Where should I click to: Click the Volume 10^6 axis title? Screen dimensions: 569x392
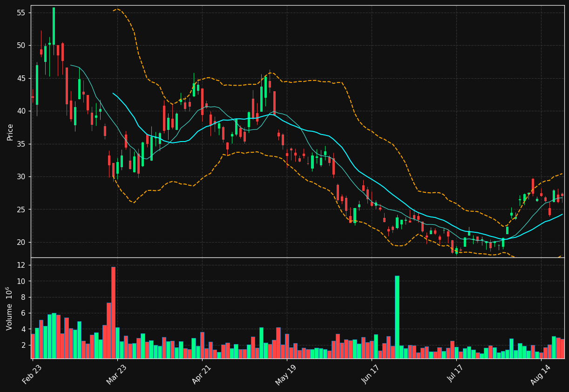[9, 308]
